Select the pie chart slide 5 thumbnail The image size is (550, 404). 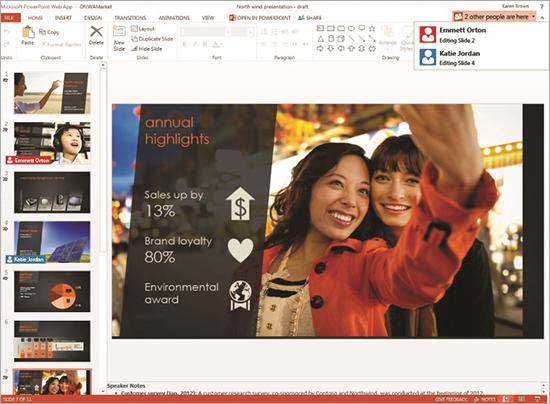click(52, 291)
